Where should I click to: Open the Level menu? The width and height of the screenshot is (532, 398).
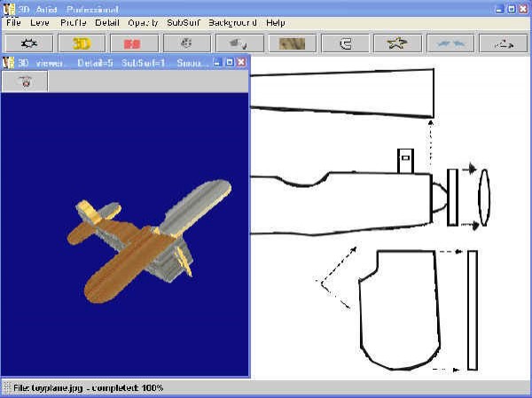point(40,23)
